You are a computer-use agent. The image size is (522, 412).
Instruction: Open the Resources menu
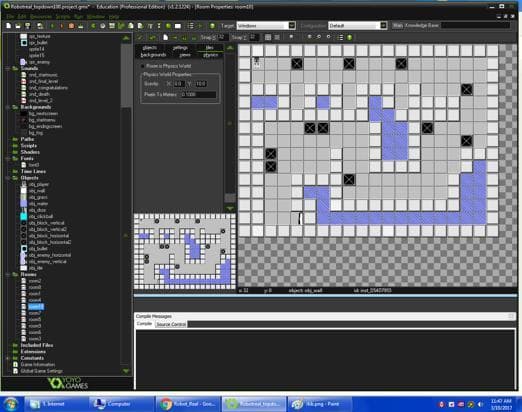tap(41, 16)
